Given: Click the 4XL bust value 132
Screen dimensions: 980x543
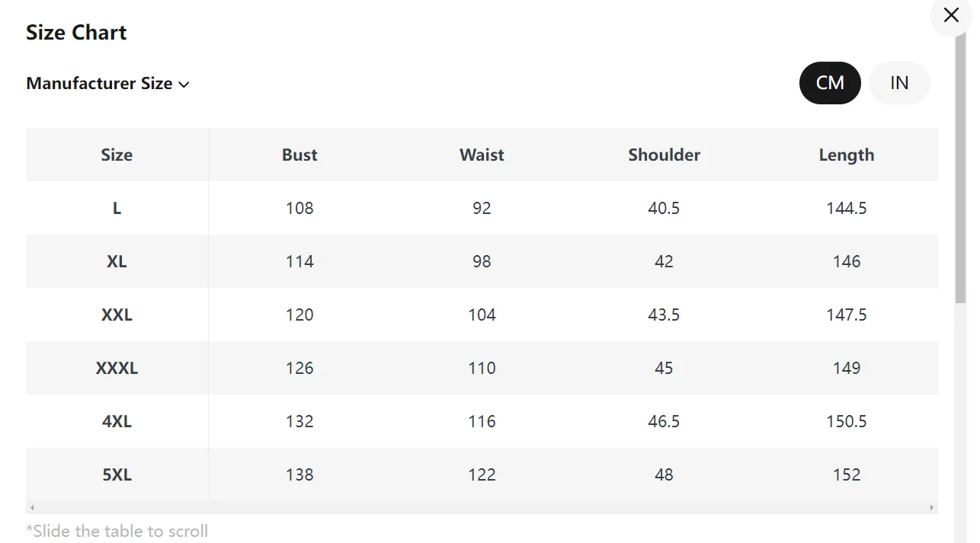Looking at the screenshot, I should pos(299,421).
